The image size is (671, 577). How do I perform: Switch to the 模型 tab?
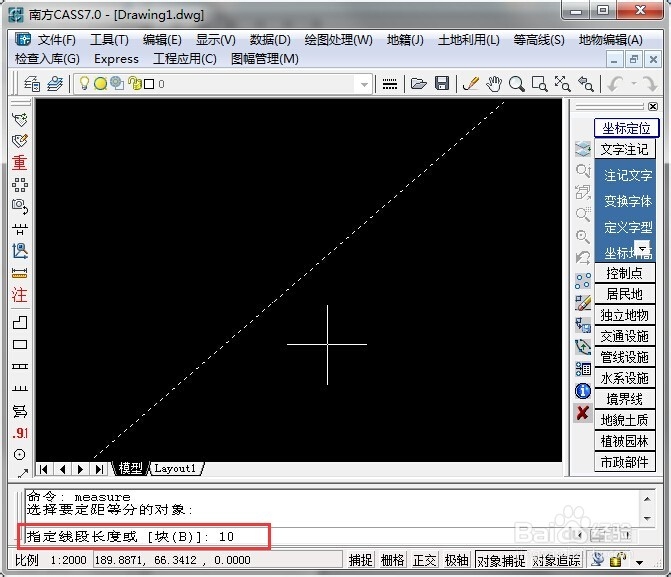130,468
